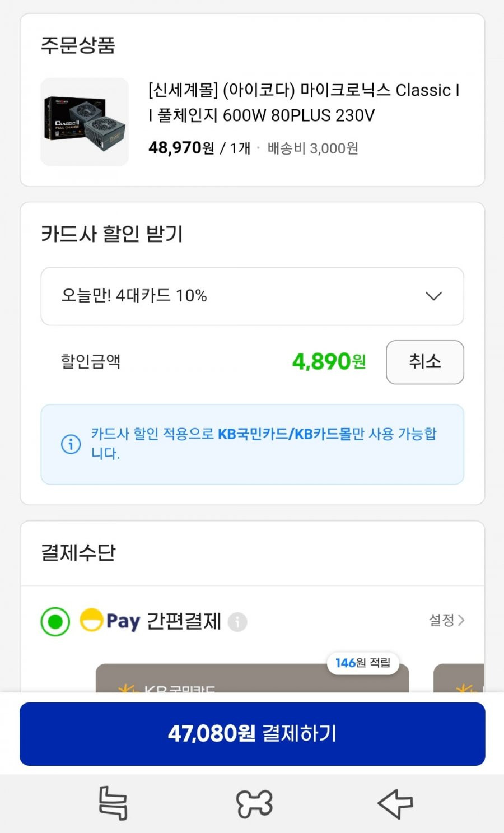Viewport: 504px width, 833px height.
Task: Tap the recent apps navigation icon
Action: coord(113,803)
